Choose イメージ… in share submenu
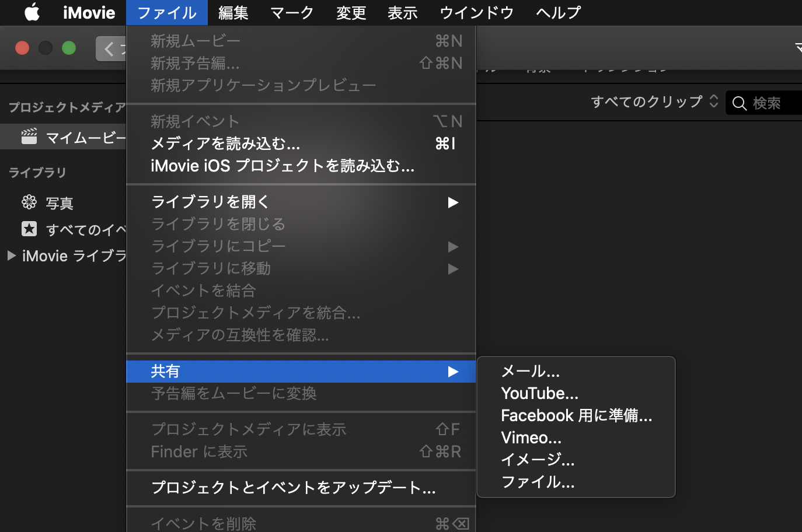The height and width of the screenshot is (532, 802). (x=576, y=460)
